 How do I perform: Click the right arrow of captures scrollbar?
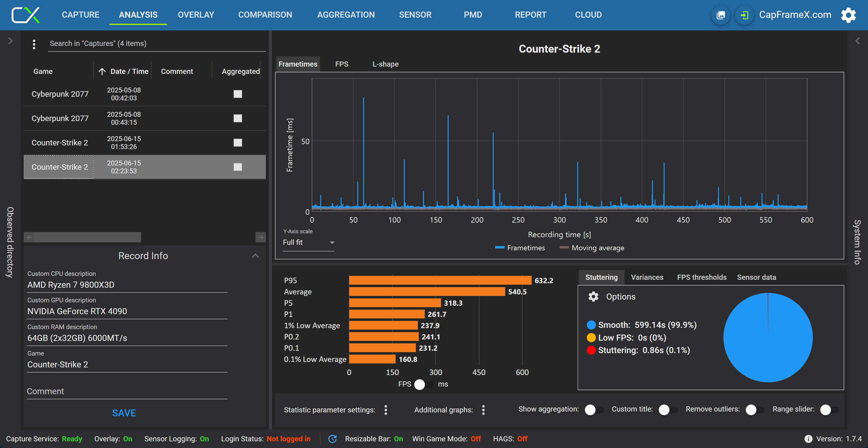point(260,237)
